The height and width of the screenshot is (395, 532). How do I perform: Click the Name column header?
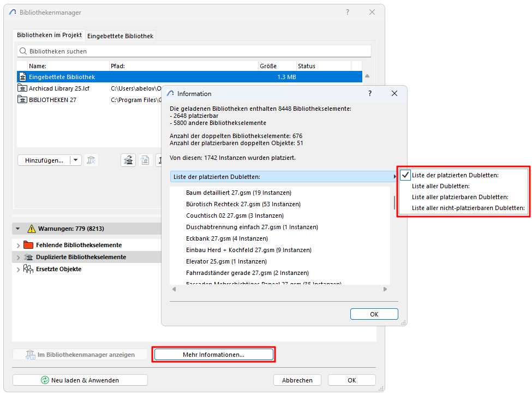pos(68,66)
